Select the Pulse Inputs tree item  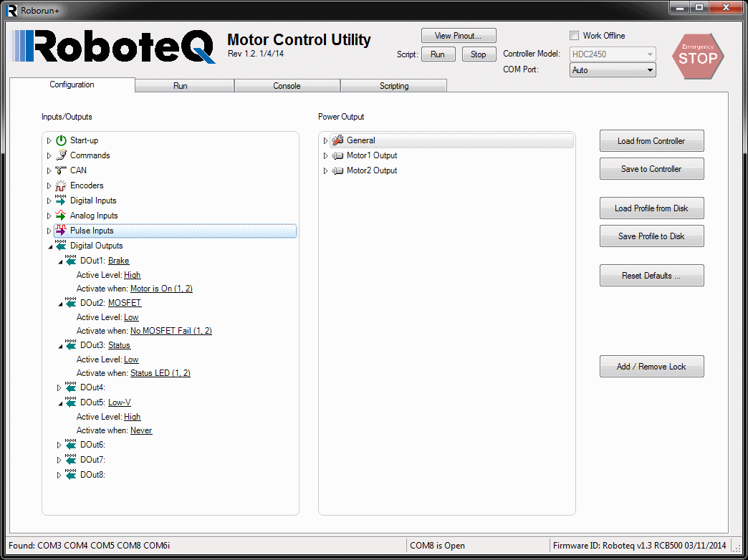(92, 231)
